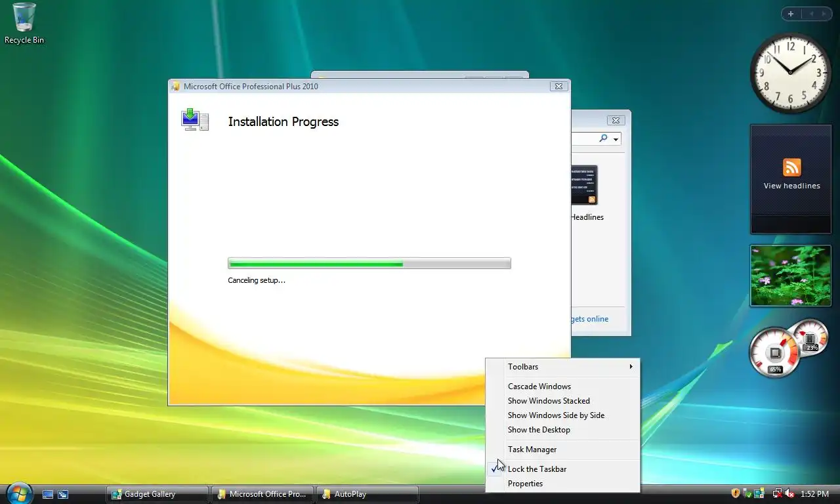Click the flower slideshow gadget picture

tap(791, 276)
